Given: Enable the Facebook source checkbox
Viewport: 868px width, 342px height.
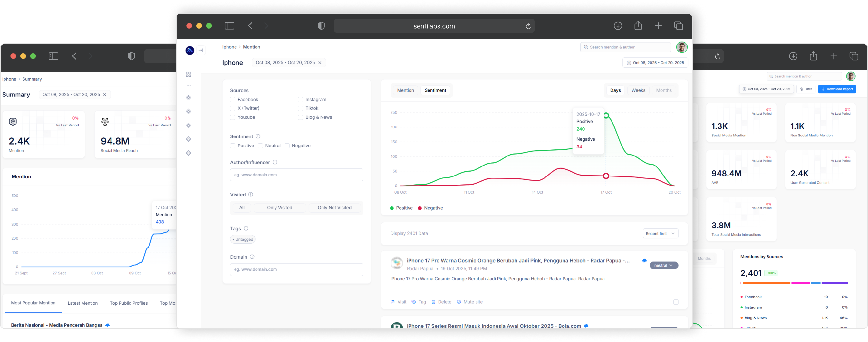Looking at the screenshot, I should 233,99.
